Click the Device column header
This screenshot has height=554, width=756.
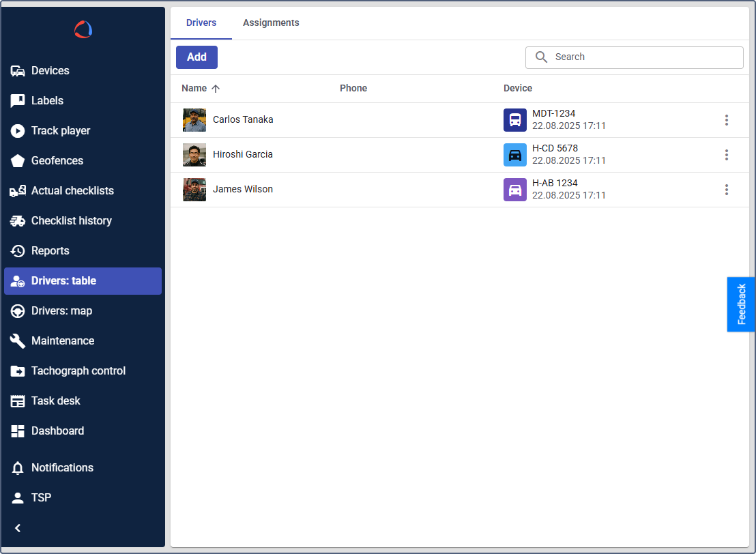tap(517, 88)
